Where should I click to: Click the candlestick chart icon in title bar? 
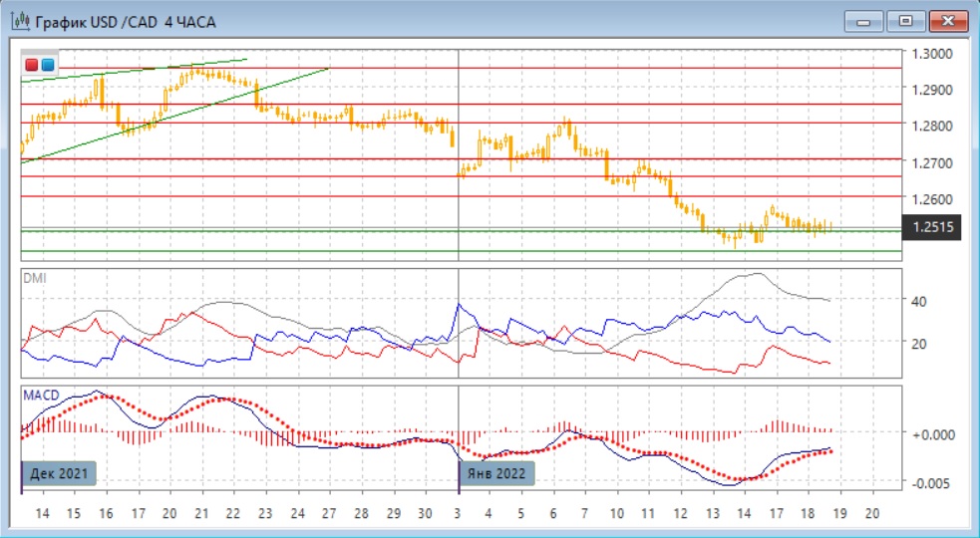pyautogui.click(x=20, y=22)
